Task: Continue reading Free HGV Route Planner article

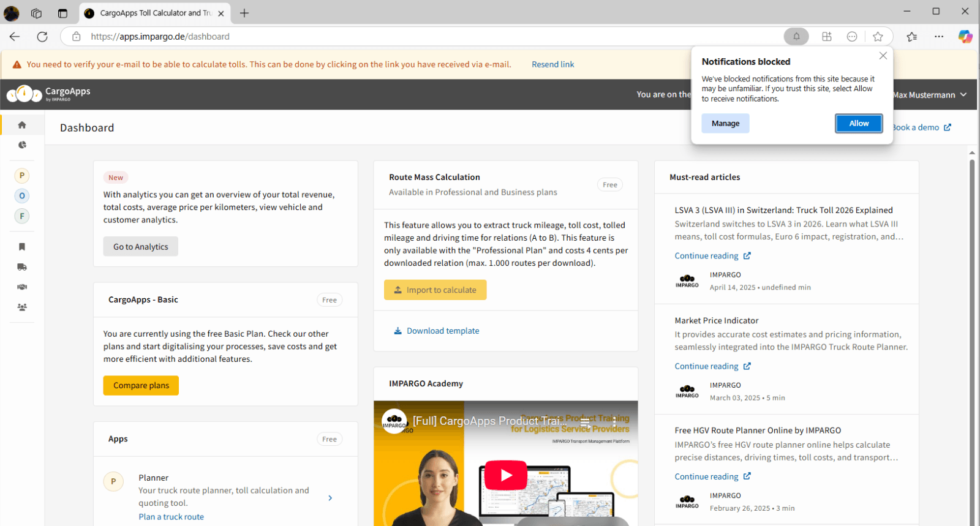Action: click(712, 476)
